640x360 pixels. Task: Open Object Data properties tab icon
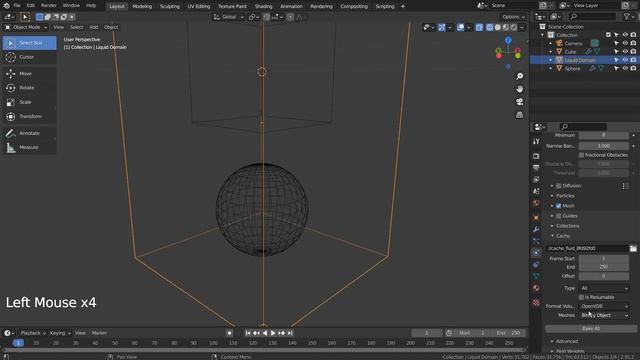pos(536,276)
